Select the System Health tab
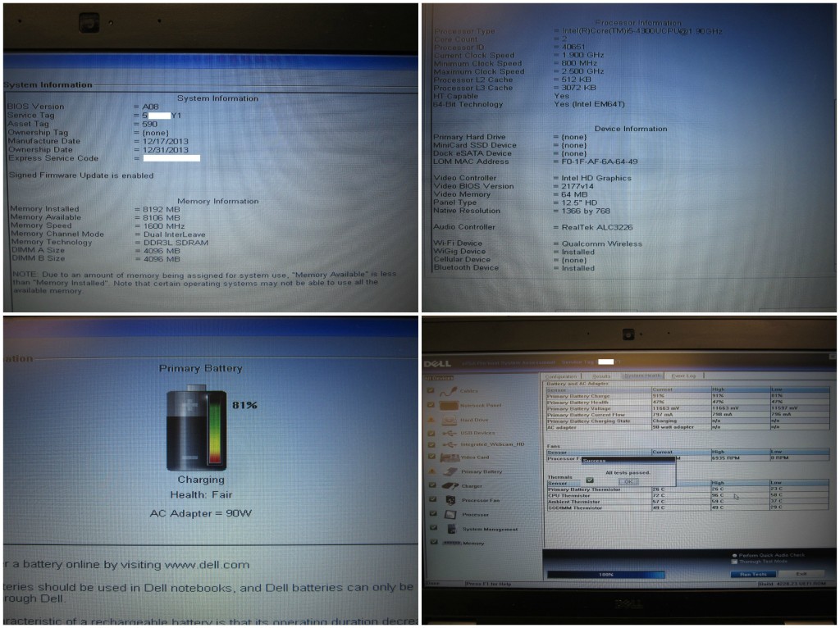This screenshot has width=840, height=628. 642,375
